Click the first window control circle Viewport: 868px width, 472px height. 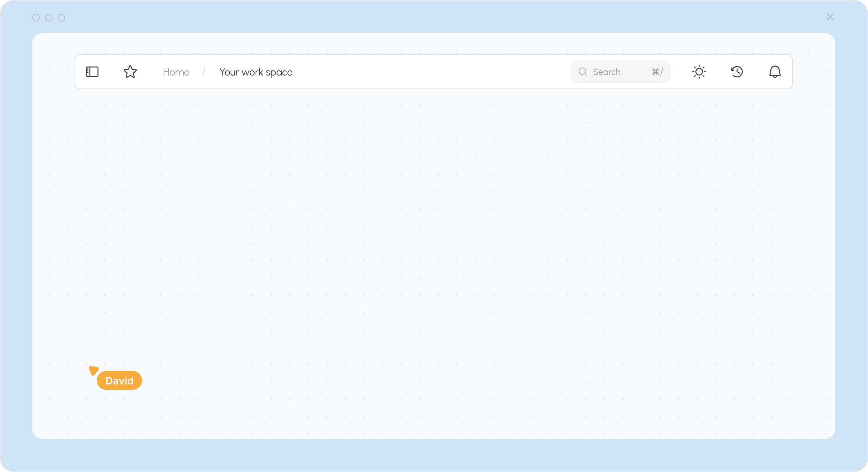[x=36, y=17]
